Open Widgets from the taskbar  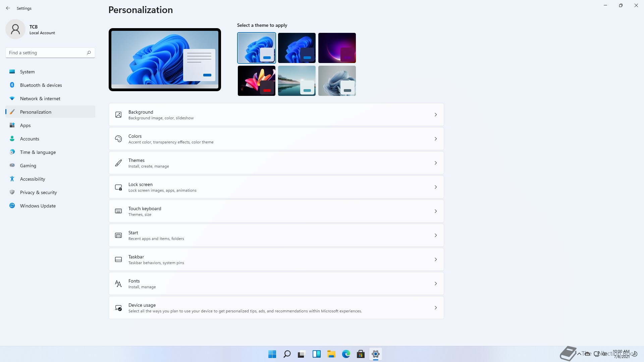click(x=316, y=354)
